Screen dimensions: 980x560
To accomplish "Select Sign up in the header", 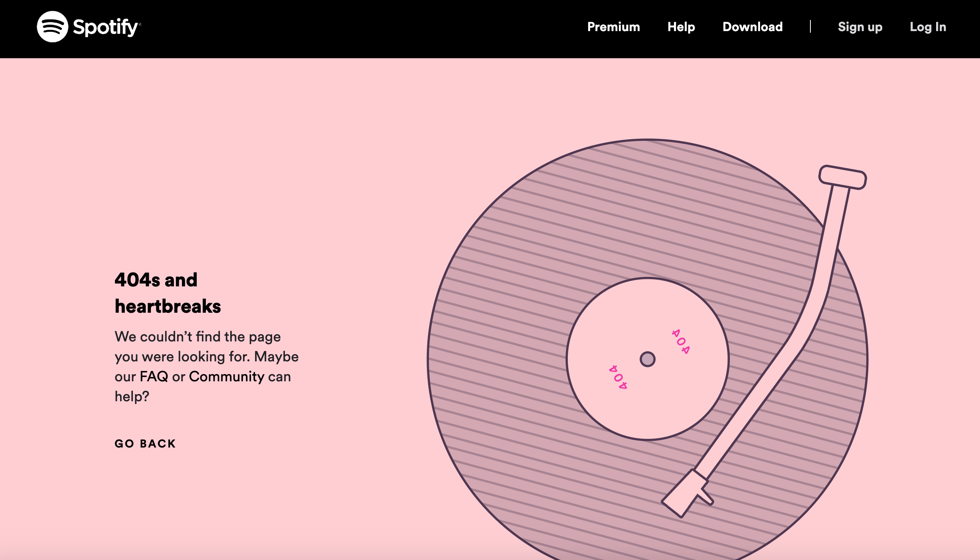I will (x=860, y=27).
